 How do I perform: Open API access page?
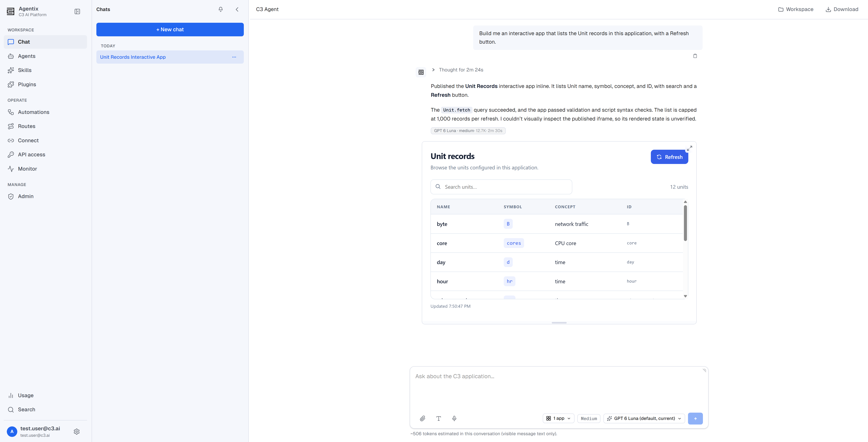(45, 154)
